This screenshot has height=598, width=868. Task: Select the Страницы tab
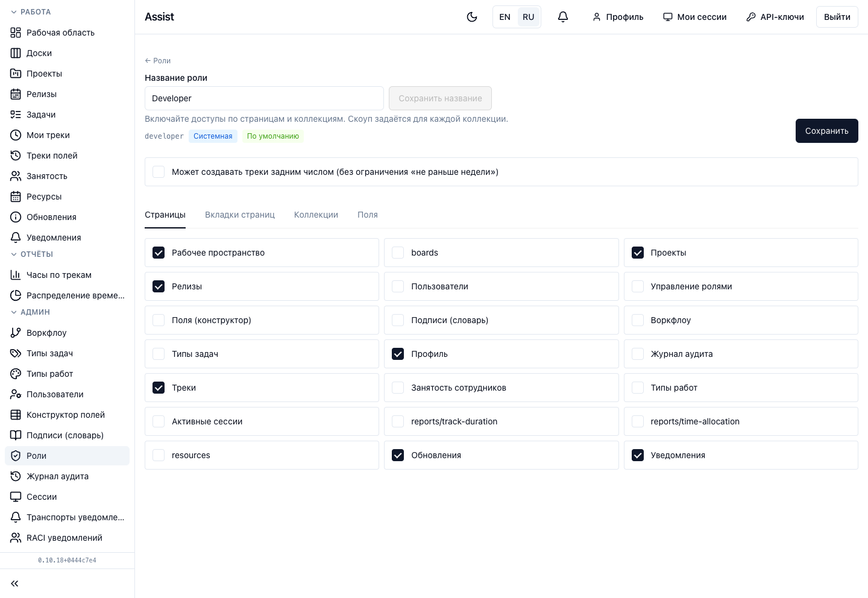pos(165,215)
